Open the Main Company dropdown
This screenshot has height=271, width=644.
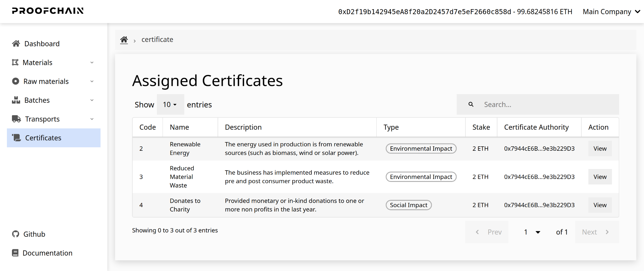coord(611,12)
